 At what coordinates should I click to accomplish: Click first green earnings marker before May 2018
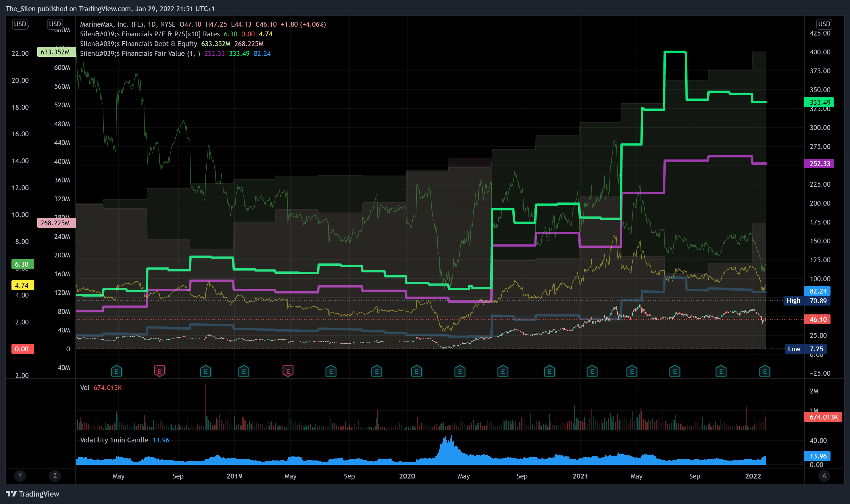tap(117, 371)
